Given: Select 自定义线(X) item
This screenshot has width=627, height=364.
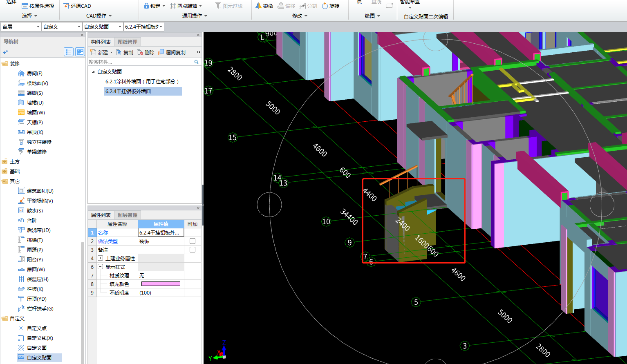Looking at the screenshot, I should click(x=36, y=338).
